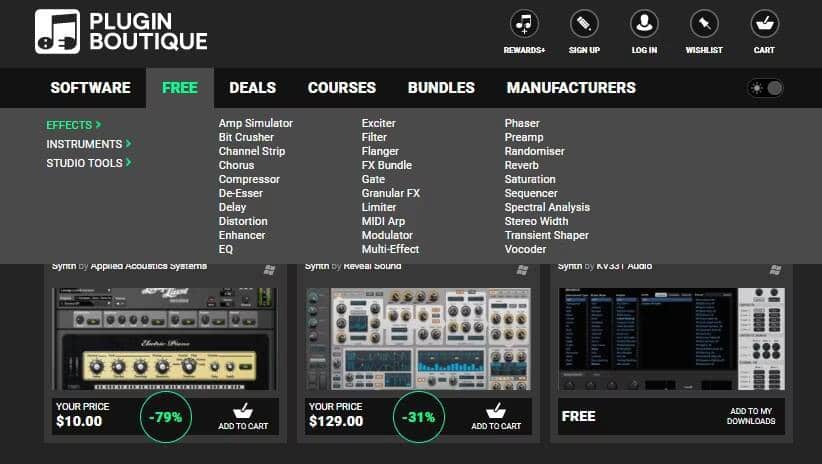The image size is (822, 464).
Task: Click the Phaser category
Action: (522, 123)
